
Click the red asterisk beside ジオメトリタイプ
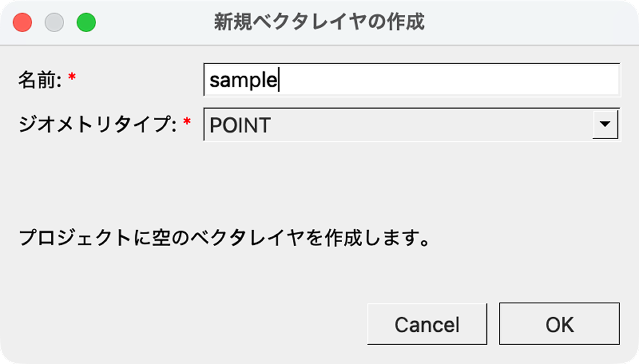pyautogui.click(x=187, y=122)
